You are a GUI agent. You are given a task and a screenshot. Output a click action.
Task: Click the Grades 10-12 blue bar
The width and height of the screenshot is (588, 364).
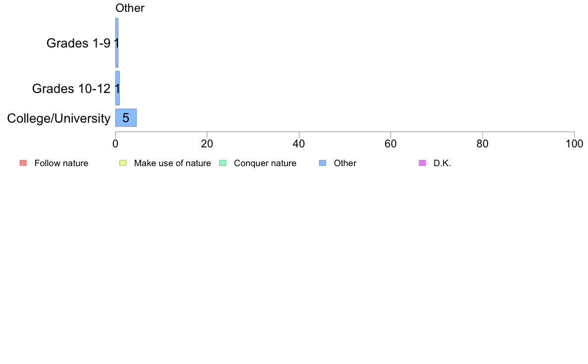(x=117, y=88)
